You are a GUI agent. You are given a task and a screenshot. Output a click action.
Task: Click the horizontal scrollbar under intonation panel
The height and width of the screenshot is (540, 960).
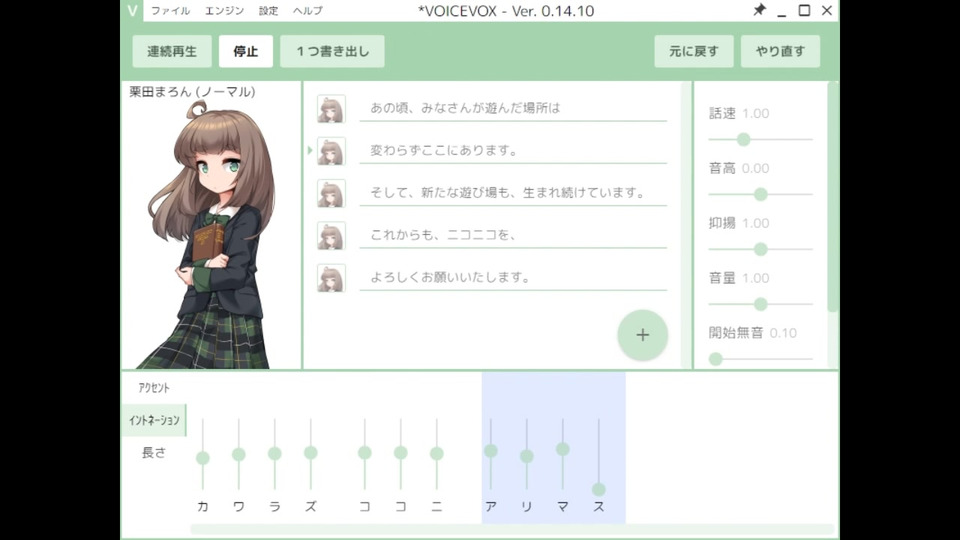512,530
